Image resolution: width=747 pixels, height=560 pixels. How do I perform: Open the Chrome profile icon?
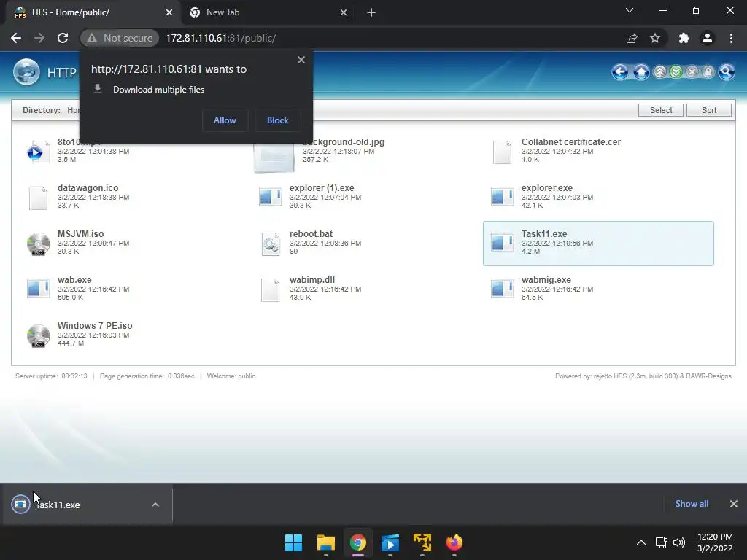pos(708,38)
